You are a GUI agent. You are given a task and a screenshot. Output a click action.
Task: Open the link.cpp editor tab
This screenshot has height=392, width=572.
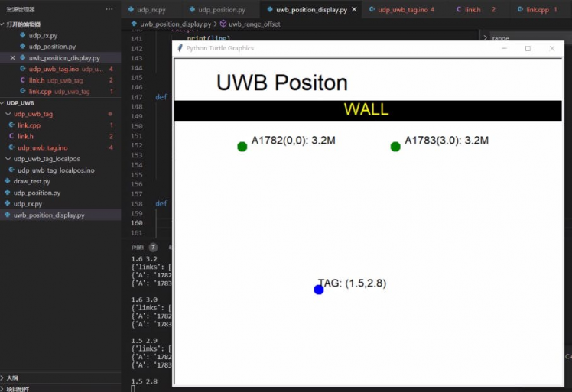[537, 10]
